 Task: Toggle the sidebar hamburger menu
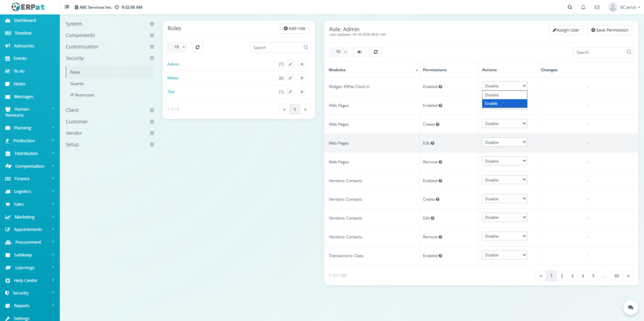pyautogui.click(x=67, y=7)
